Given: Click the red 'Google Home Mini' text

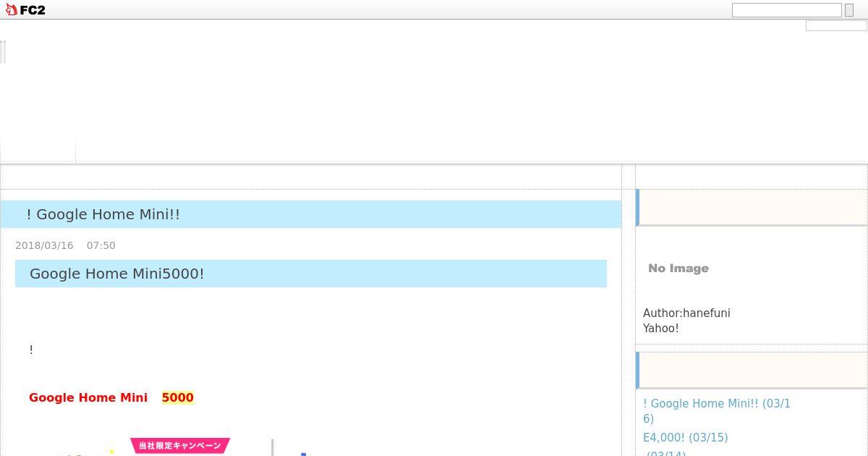Looking at the screenshot, I should pos(88,397).
